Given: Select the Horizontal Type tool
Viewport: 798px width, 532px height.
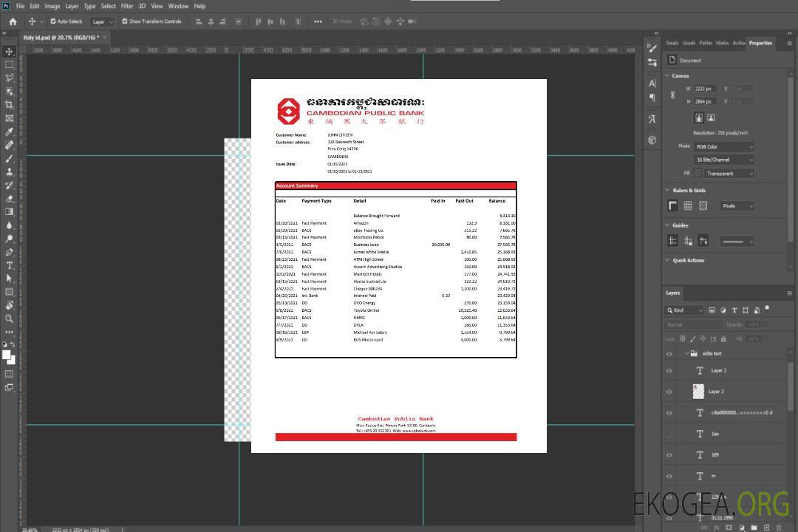Looking at the screenshot, I should click(9, 265).
